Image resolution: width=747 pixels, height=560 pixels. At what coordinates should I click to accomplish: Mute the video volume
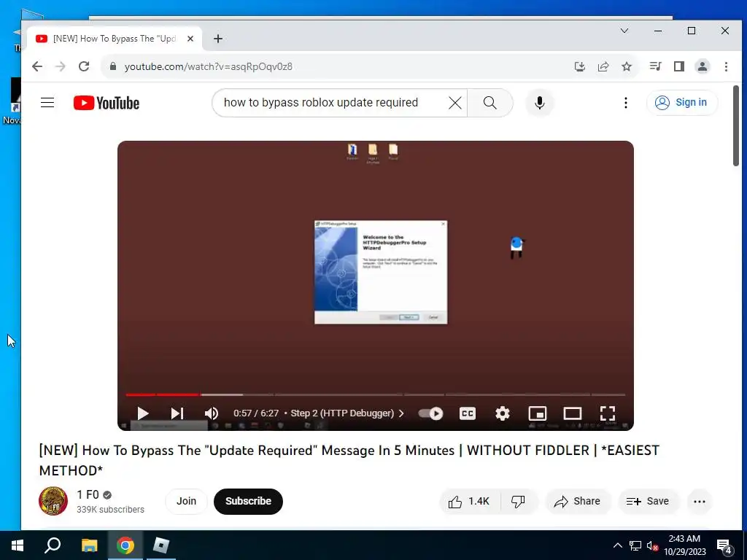(211, 413)
